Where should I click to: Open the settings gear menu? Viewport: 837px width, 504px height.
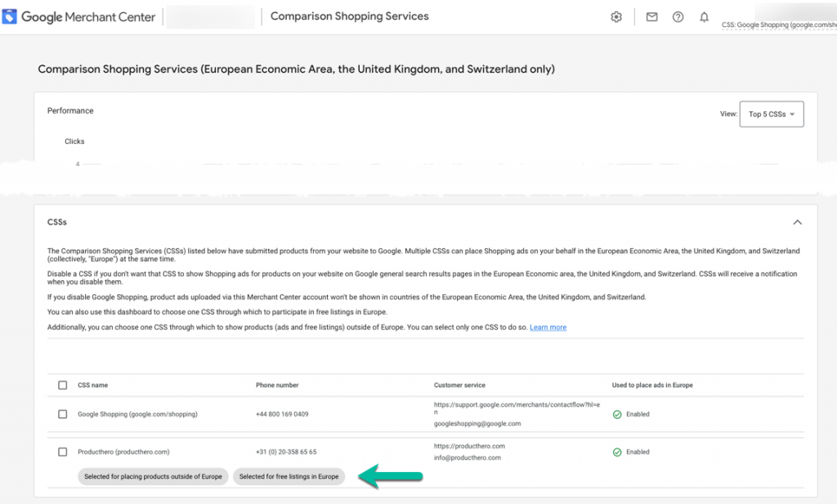click(616, 17)
